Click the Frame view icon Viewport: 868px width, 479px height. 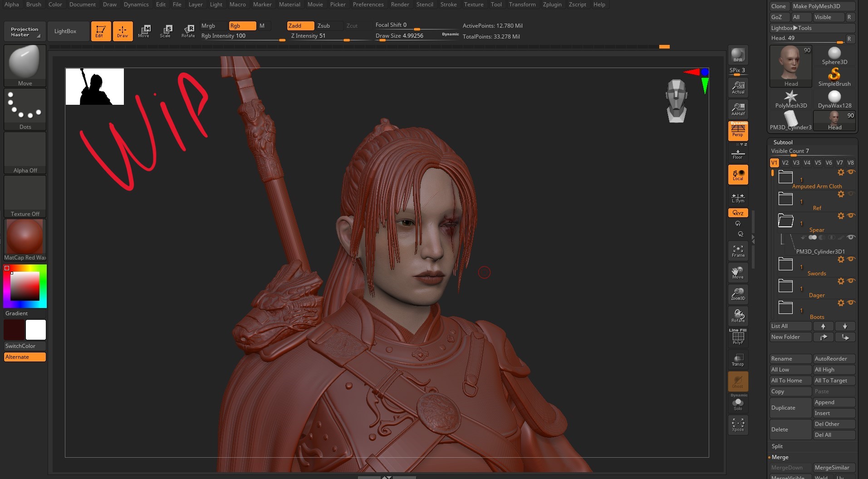738,251
